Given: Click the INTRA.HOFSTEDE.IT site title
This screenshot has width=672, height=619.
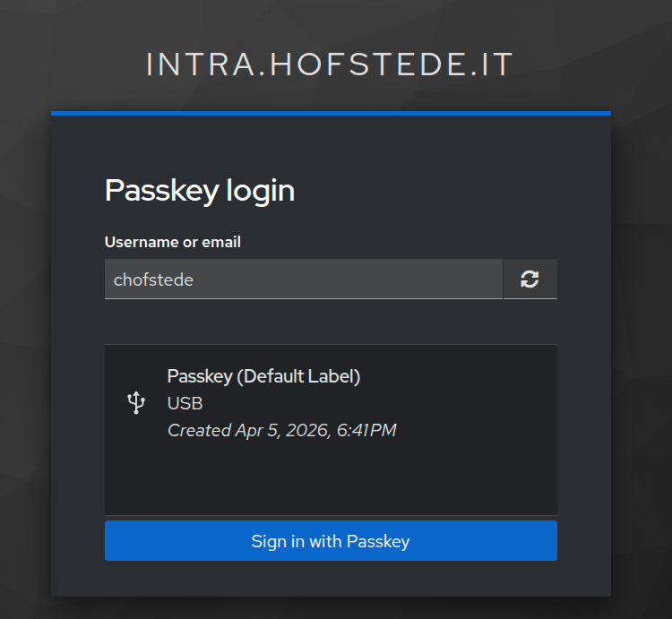Looking at the screenshot, I should click(330, 64).
